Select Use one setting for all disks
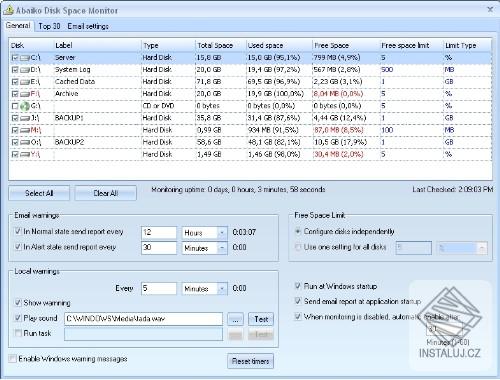The width and height of the screenshot is (500, 380). click(298, 247)
